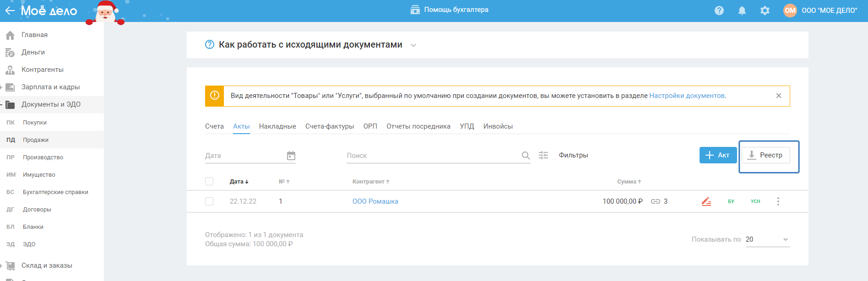868x281 pixels.
Task: Click the help question mark icon in header
Action: coord(719,11)
